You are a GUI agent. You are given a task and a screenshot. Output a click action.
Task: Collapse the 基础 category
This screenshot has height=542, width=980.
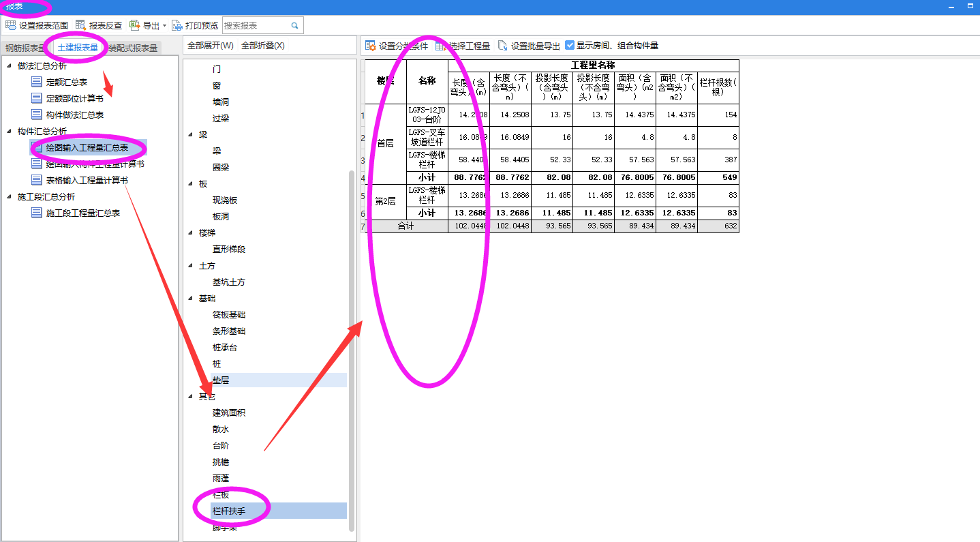[191, 298]
